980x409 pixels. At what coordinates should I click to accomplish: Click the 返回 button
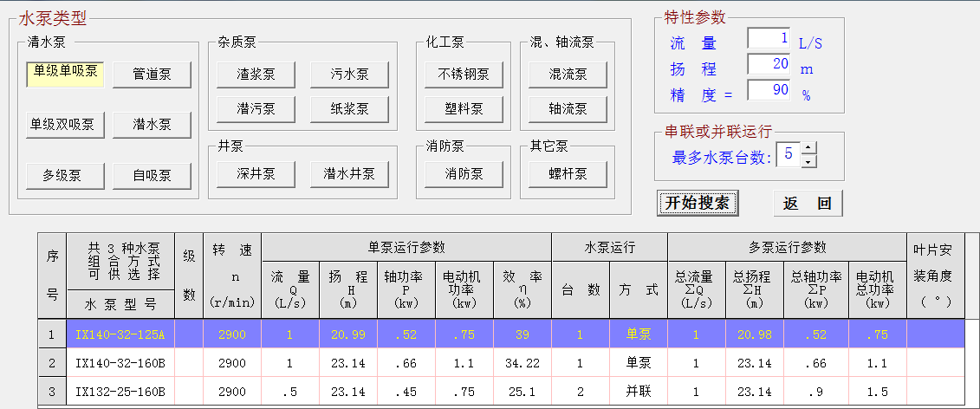pos(808,204)
